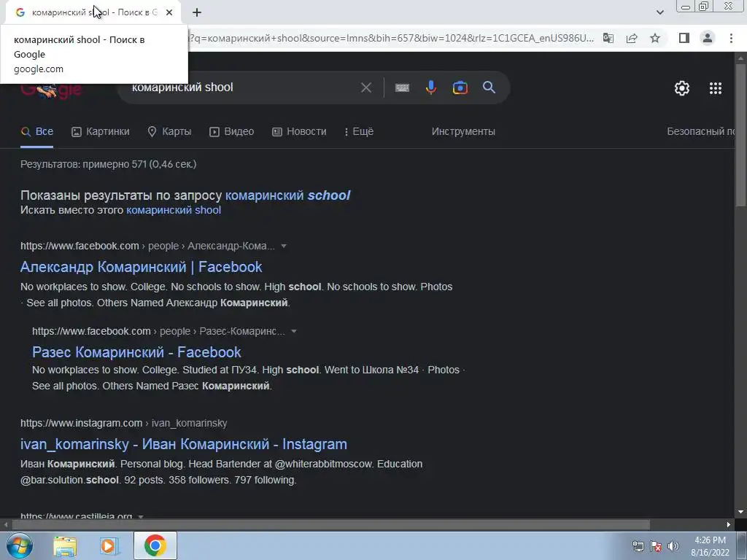Click the scroll right arrow
This screenshot has width=747, height=560.
click(x=729, y=525)
